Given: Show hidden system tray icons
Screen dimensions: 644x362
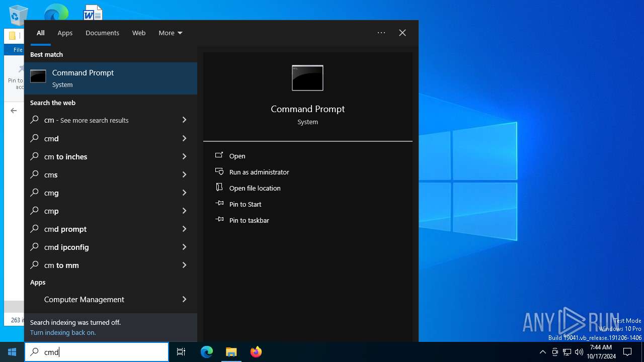Looking at the screenshot, I should point(542,352).
